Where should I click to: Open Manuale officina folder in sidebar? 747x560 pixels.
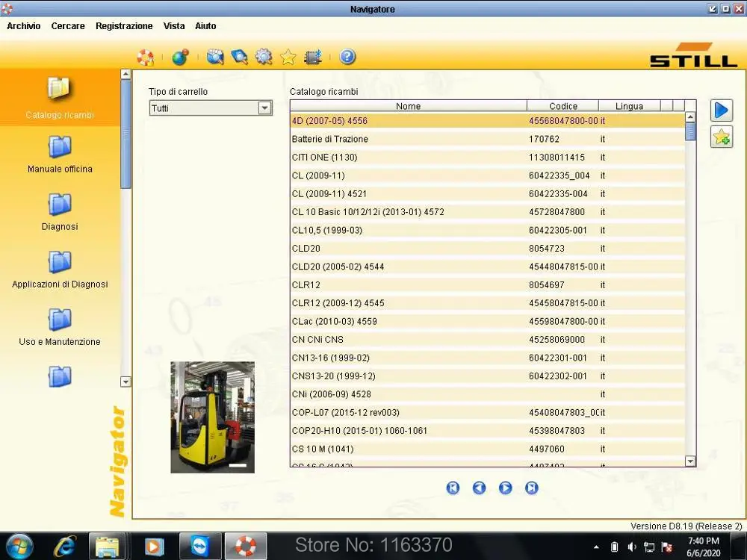(x=60, y=155)
